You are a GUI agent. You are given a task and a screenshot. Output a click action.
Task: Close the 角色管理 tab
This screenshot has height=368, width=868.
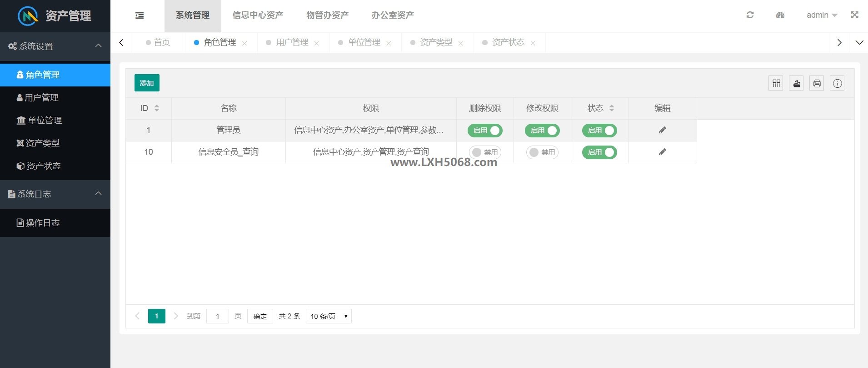[244, 43]
